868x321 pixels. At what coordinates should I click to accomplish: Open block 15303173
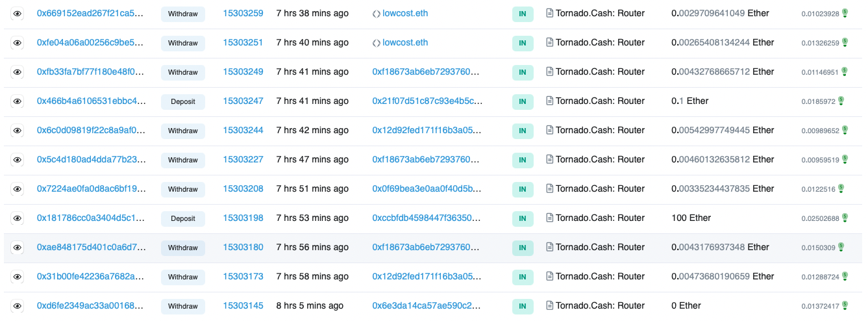(x=243, y=277)
